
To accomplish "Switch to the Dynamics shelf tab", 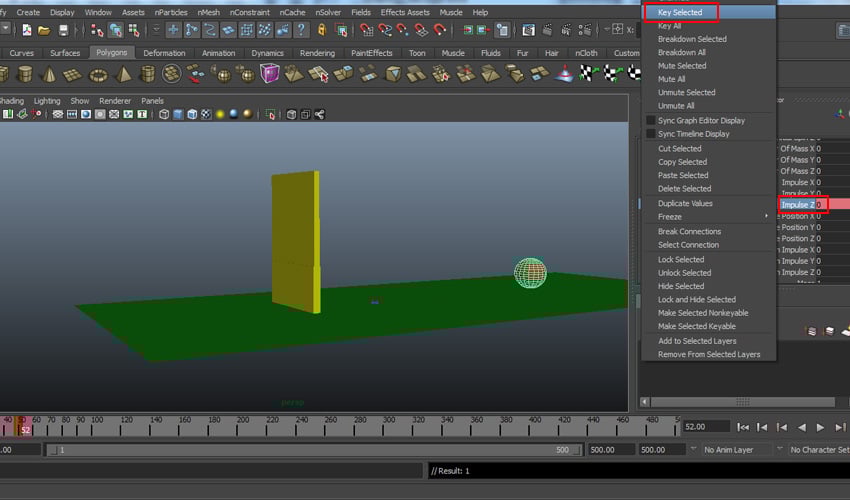I will [267, 53].
